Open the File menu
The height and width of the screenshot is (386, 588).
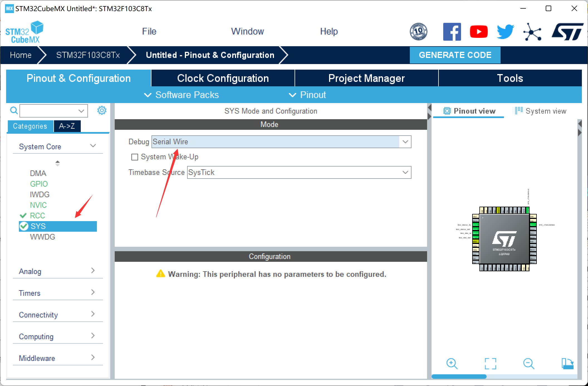[149, 31]
